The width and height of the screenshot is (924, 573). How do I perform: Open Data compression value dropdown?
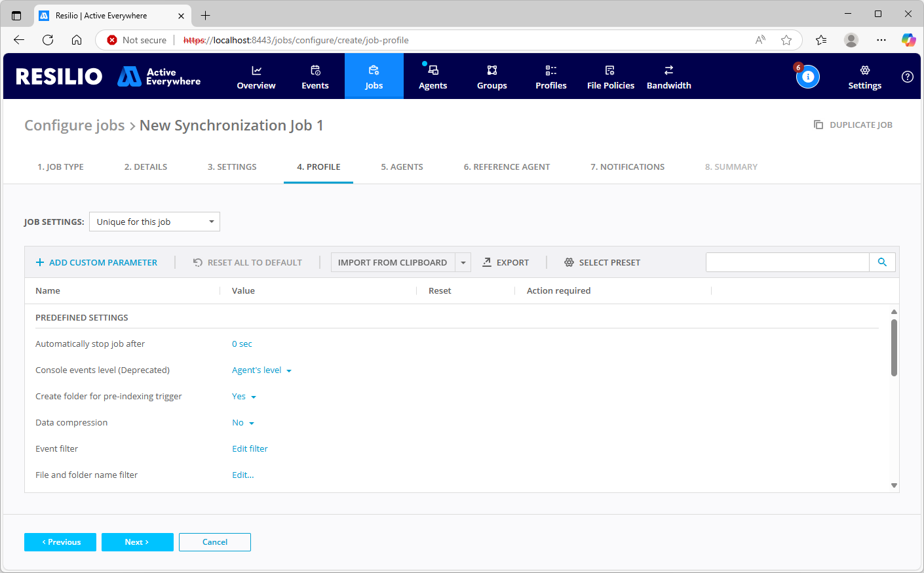(x=243, y=423)
